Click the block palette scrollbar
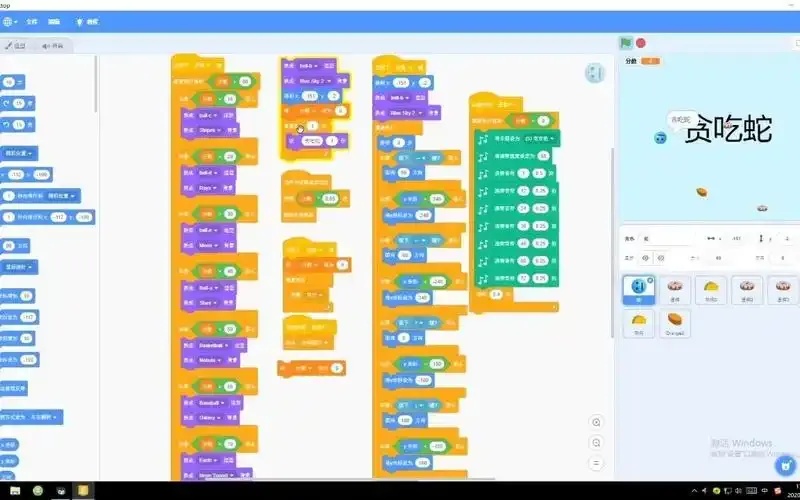The width and height of the screenshot is (800, 500). (95, 84)
